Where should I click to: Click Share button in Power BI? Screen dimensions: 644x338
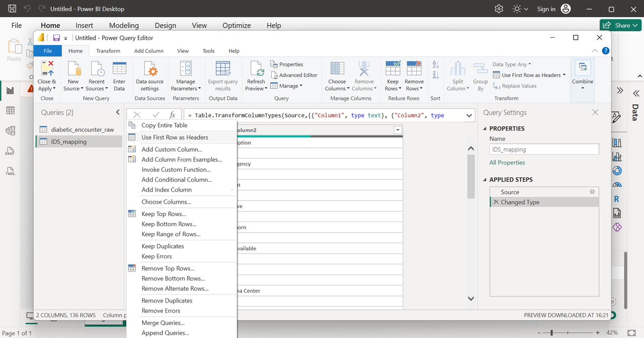point(620,25)
